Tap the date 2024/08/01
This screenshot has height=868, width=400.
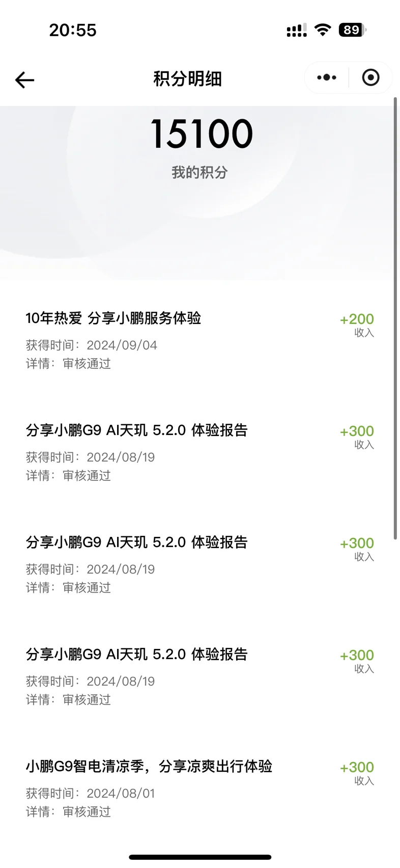[121, 793]
